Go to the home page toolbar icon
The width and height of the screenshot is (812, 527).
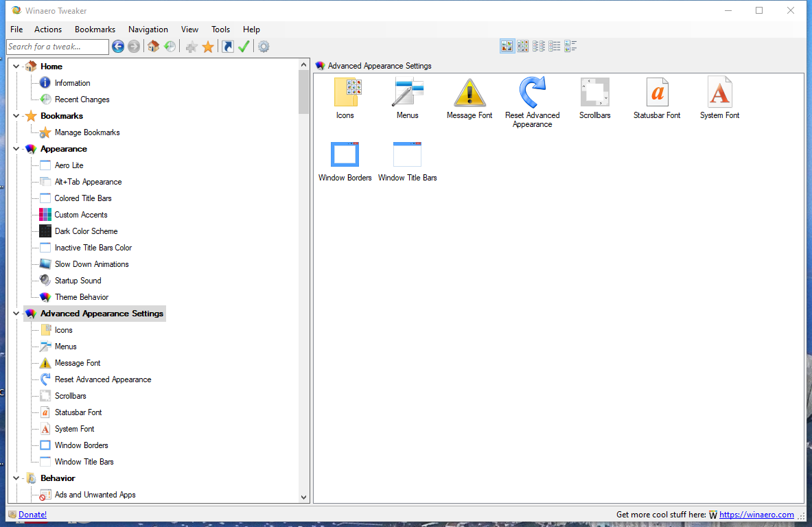coord(153,47)
